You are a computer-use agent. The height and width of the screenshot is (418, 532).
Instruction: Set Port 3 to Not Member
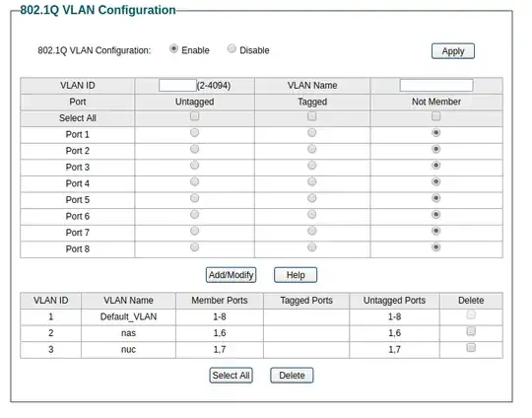pyautogui.click(x=436, y=166)
